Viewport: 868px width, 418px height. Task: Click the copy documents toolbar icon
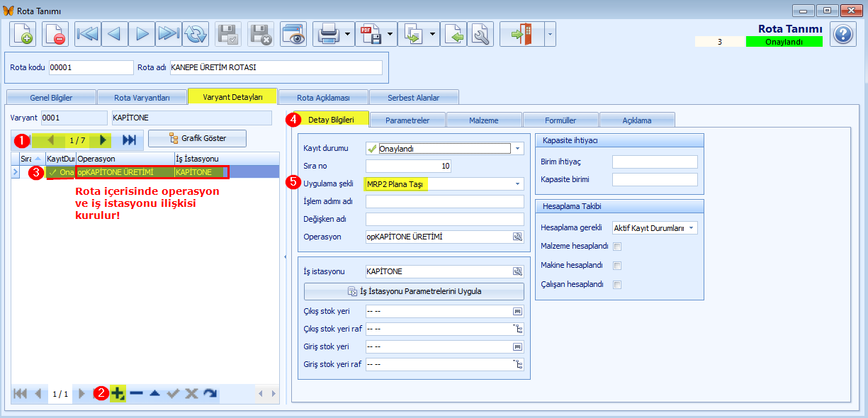click(x=414, y=34)
